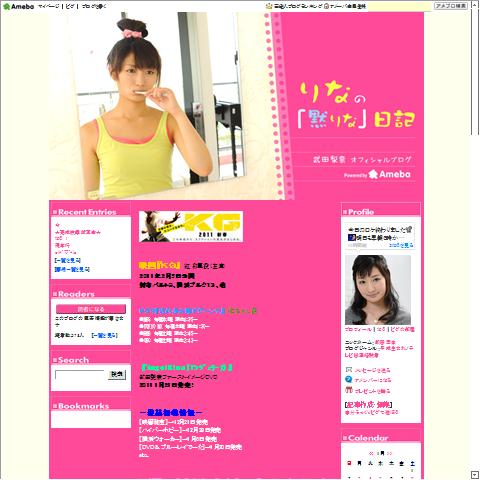Viewport: 480px width, 480px height.
Task: Click the vertical scrollbar thumb
Action: [475, 72]
